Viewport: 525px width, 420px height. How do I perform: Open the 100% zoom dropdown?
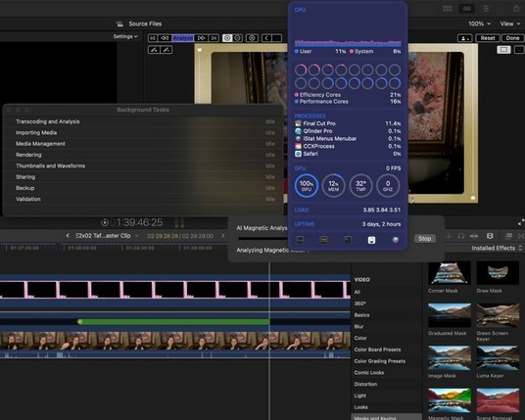480,23
